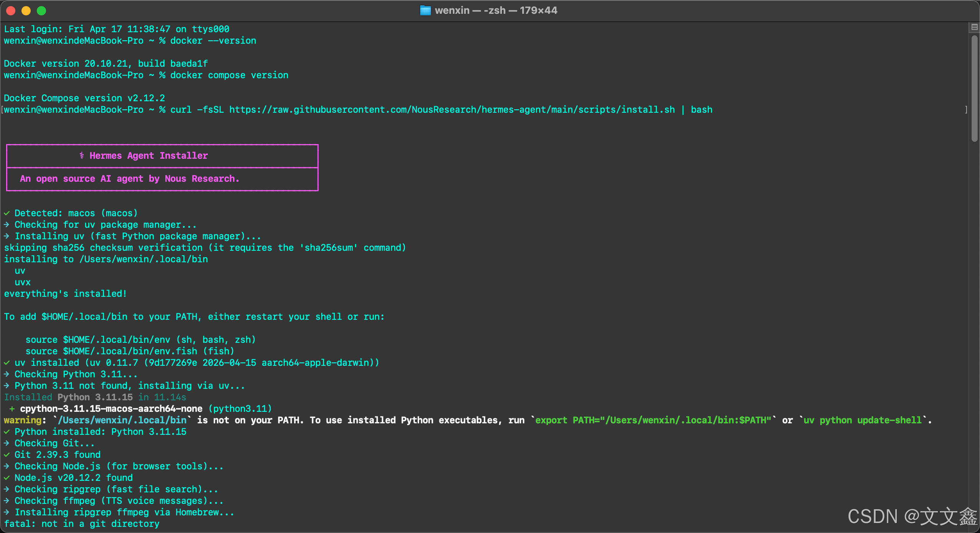Click the split pane icon above the scrollbar

[974, 27]
